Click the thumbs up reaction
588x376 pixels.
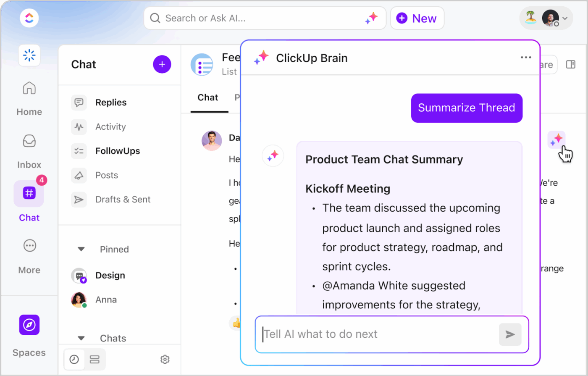tap(236, 323)
